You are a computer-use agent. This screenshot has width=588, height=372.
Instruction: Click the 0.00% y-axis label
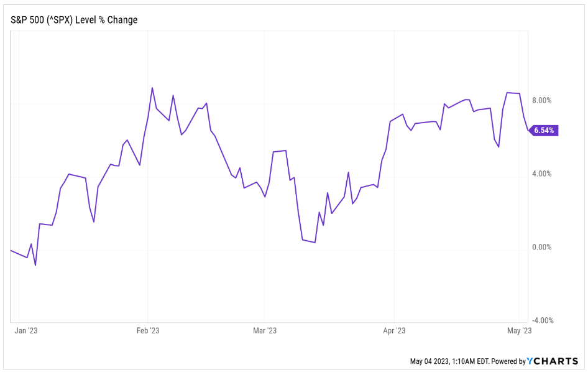tap(541, 248)
